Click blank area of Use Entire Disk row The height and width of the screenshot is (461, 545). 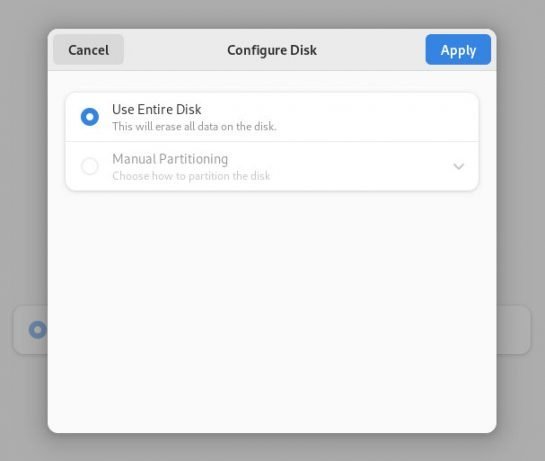pyautogui.click(x=375, y=117)
